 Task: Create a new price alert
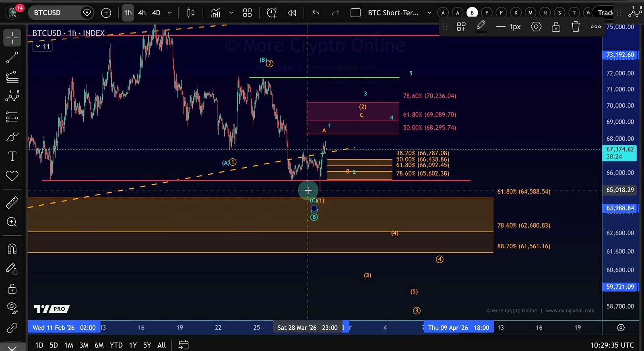[x=272, y=13]
